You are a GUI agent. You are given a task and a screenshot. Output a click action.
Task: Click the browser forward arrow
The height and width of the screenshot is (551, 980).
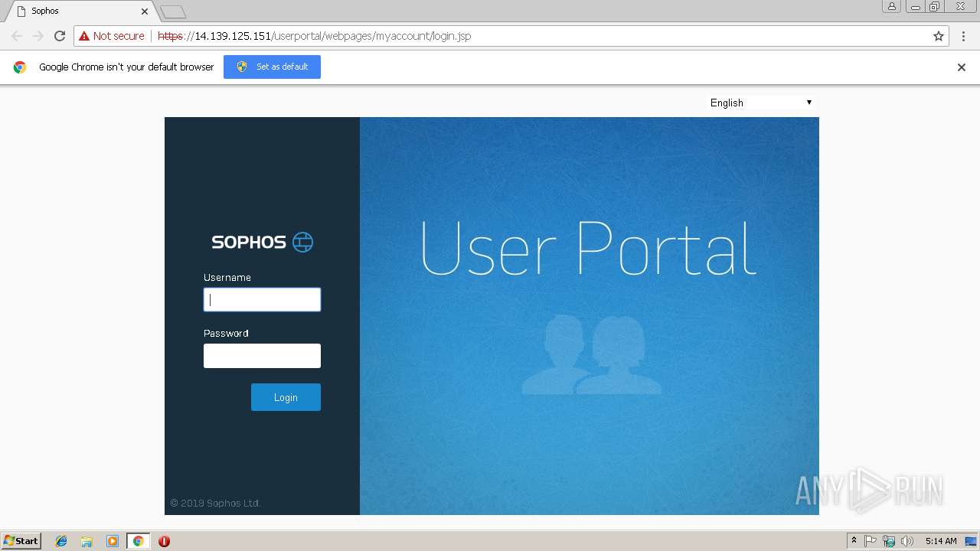coord(38,36)
